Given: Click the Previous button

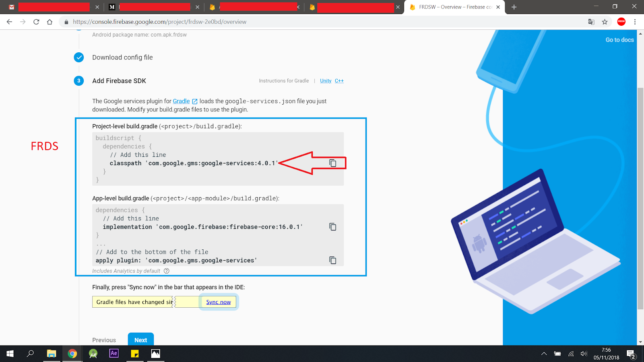Looking at the screenshot, I should (x=104, y=340).
